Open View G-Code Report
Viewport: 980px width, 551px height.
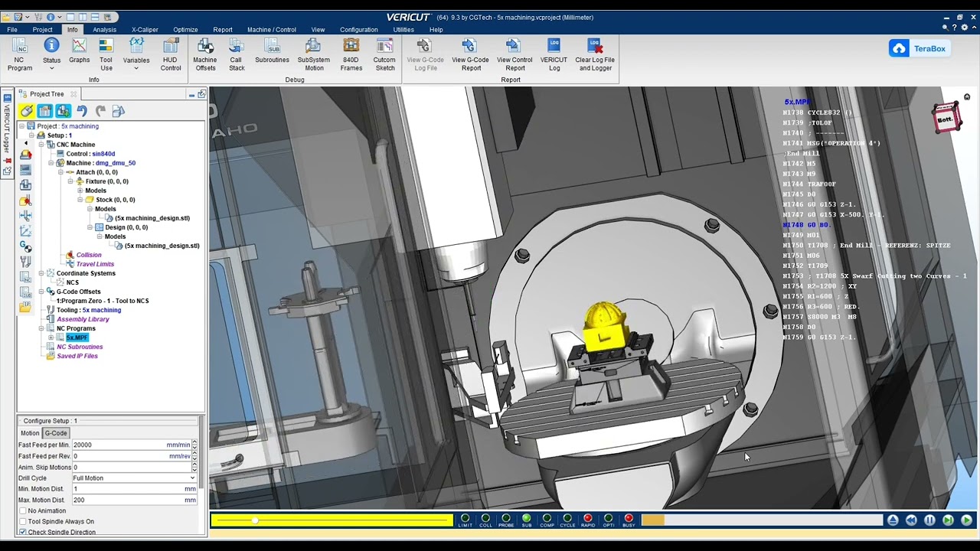click(470, 55)
